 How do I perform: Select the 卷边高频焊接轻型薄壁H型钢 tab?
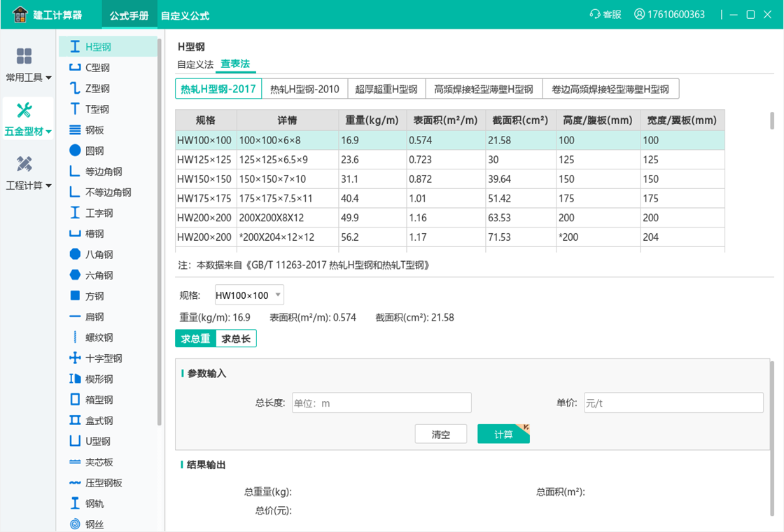click(x=610, y=89)
